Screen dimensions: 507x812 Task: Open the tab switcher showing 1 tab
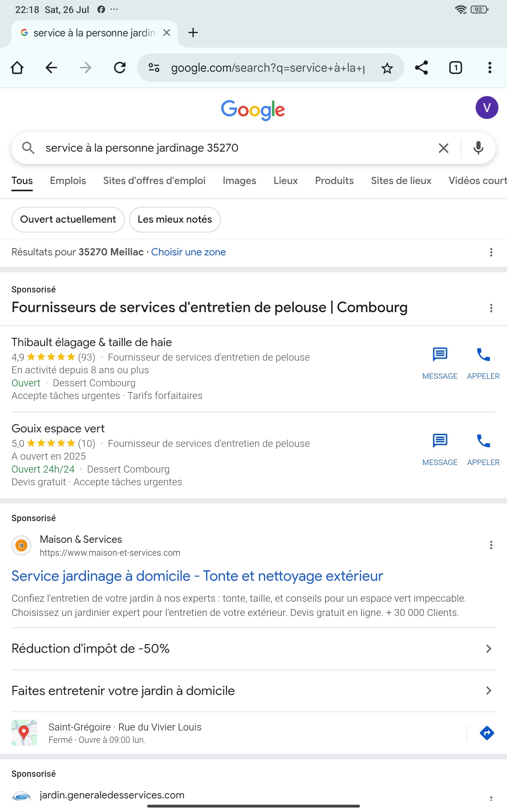(455, 68)
